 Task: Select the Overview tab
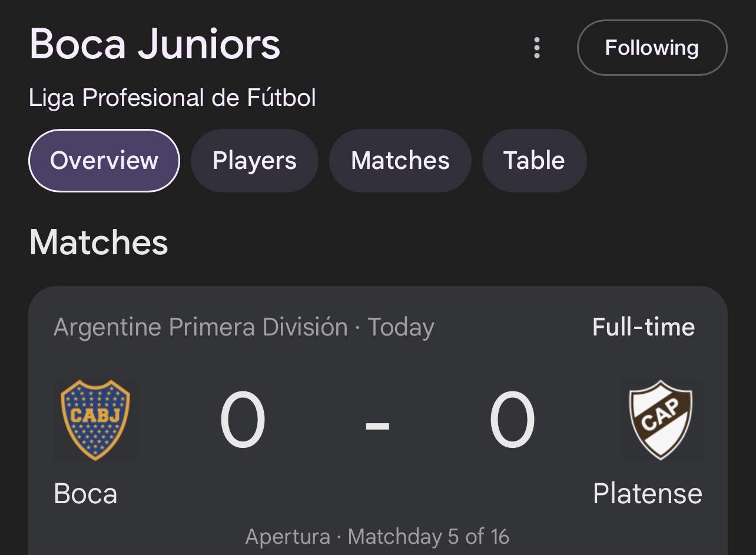[x=104, y=161]
